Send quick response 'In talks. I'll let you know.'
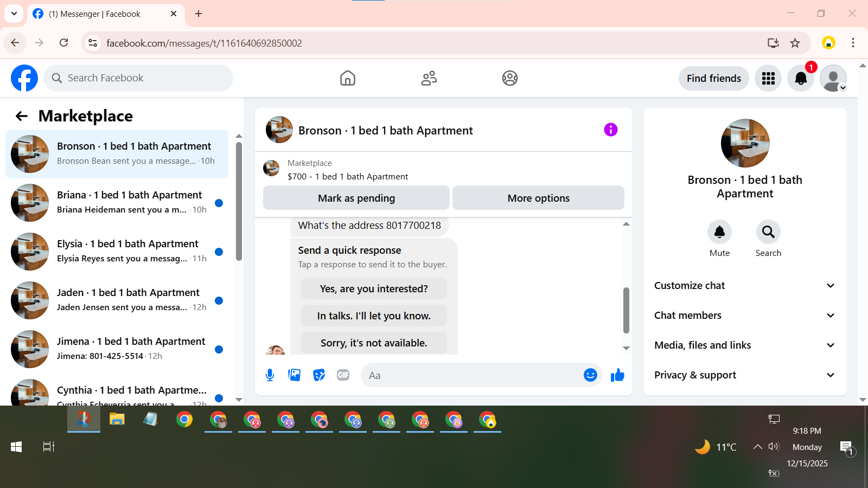 (x=374, y=316)
